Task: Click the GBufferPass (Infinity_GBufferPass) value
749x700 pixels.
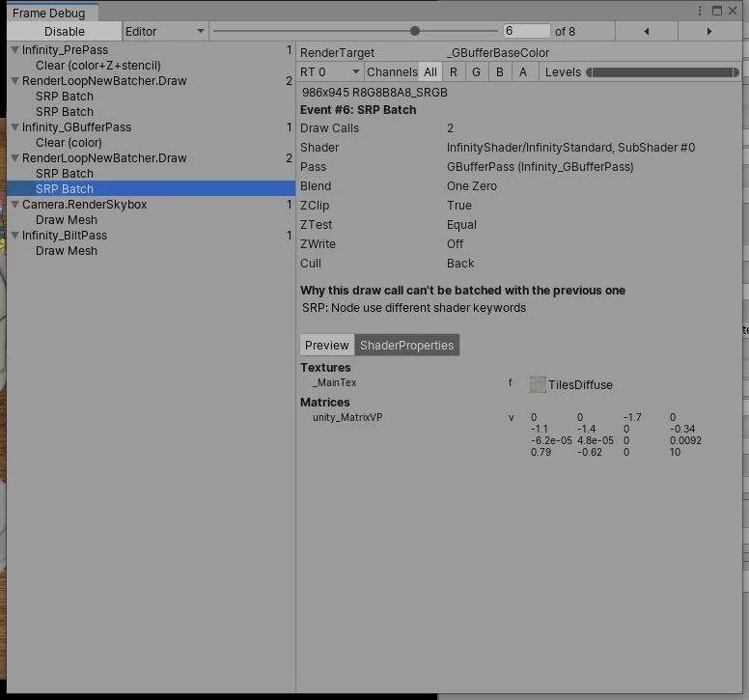Action: click(541, 167)
